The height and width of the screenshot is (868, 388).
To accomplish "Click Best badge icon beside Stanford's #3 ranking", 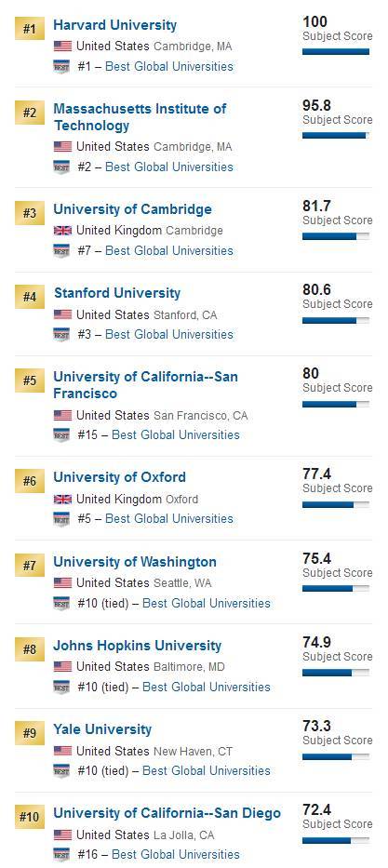I will click(x=61, y=334).
